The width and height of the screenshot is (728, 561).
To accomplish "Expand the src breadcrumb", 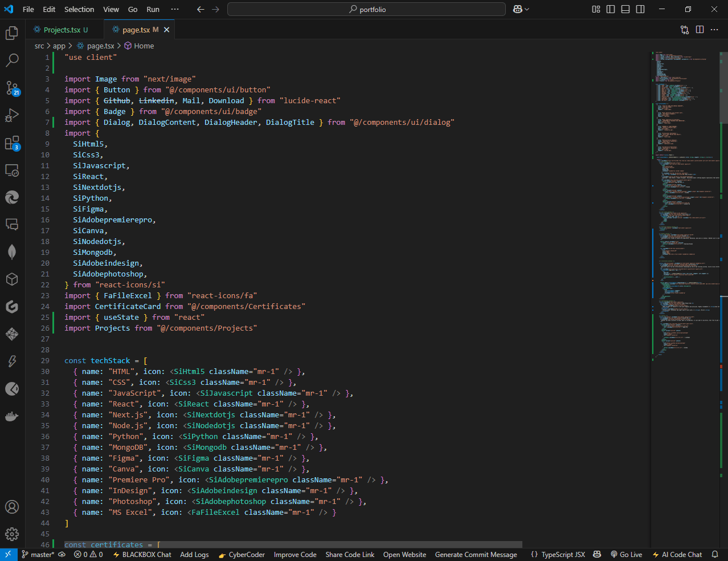I will [39, 46].
